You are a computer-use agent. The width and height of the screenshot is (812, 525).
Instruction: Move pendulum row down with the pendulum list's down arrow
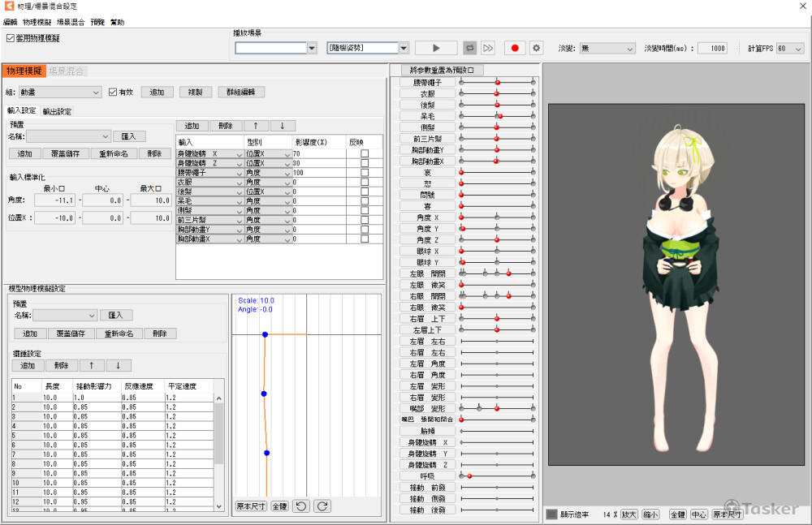(x=118, y=365)
